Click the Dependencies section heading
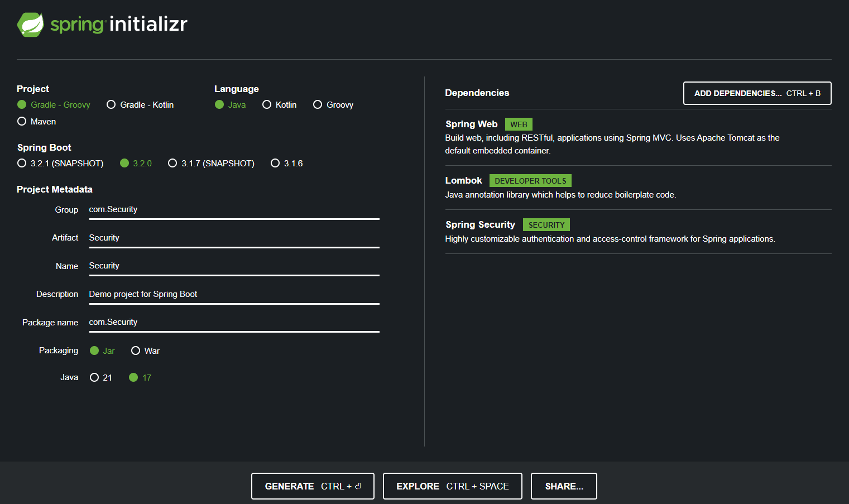Screen dimensions: 849x504 477,93
